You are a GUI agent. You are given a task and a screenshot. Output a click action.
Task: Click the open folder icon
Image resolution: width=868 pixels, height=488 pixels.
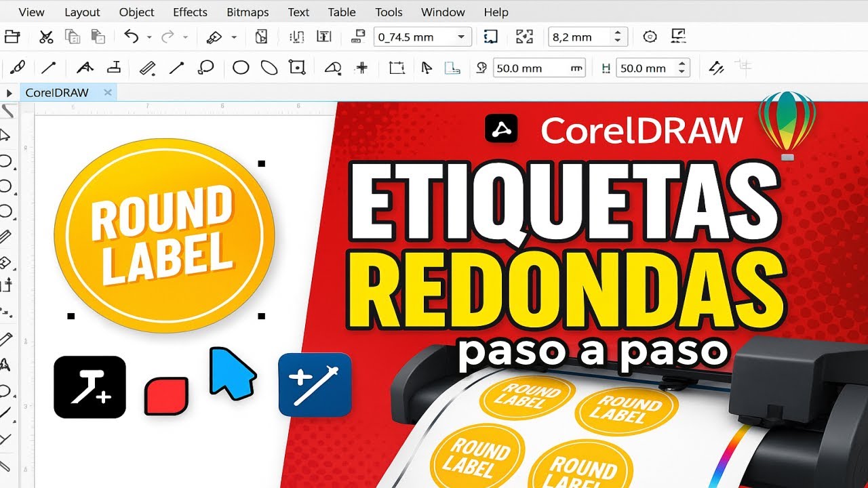point(12,37)
